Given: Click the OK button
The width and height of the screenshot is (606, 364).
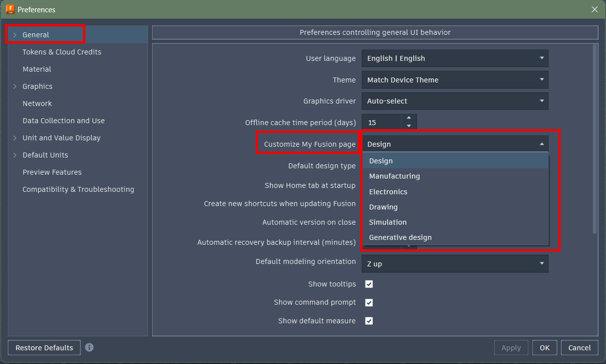Looking at the screenshot, I should pos(545,348).
